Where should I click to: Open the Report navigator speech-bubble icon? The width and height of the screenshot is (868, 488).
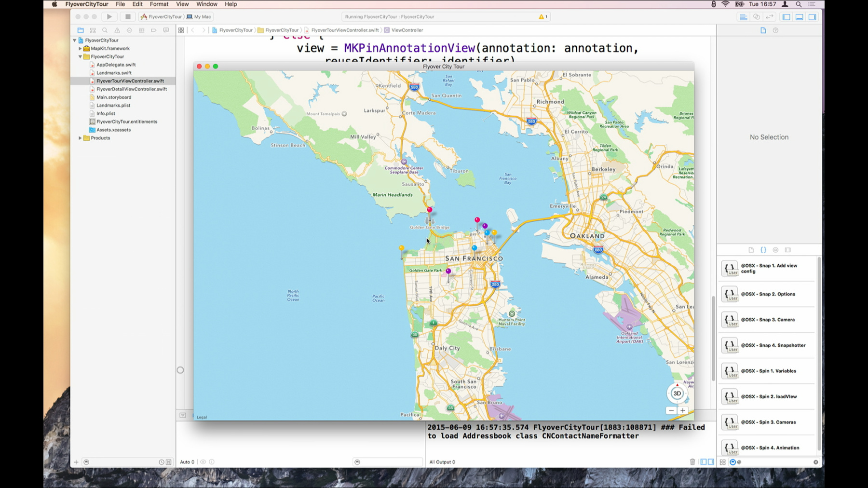tap(166, 30)
